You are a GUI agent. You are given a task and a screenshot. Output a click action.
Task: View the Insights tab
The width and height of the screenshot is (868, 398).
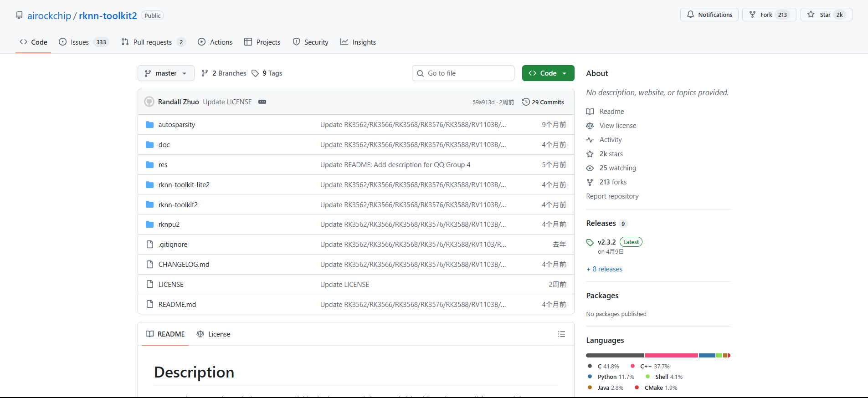click(358, 42)
